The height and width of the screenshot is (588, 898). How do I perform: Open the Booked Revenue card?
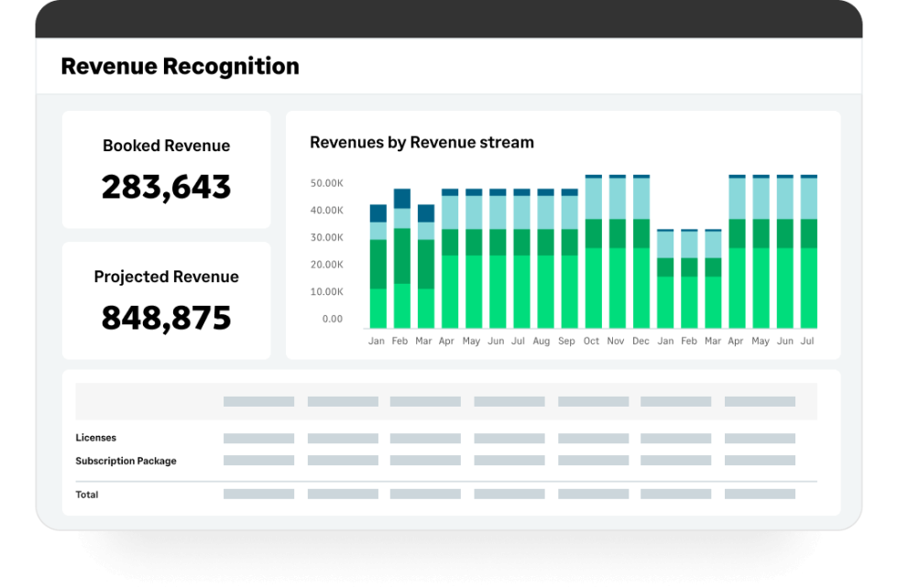pos(166,169)
